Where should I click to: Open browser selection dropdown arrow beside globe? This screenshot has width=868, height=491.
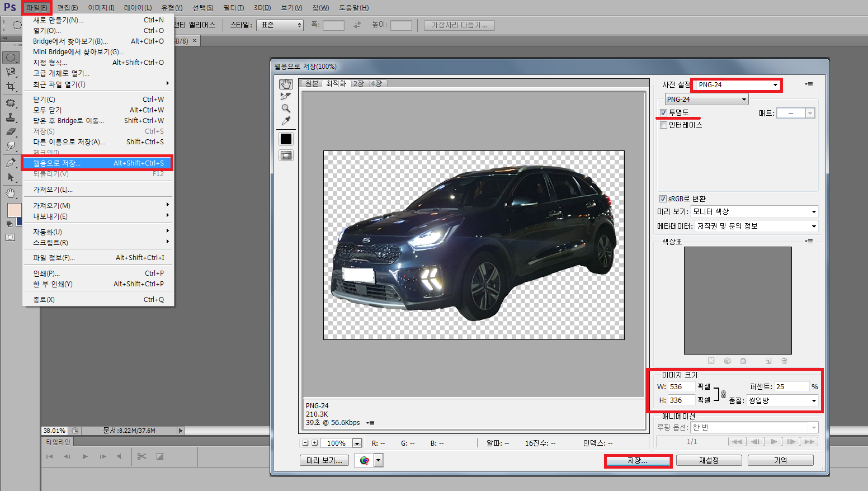379,460
